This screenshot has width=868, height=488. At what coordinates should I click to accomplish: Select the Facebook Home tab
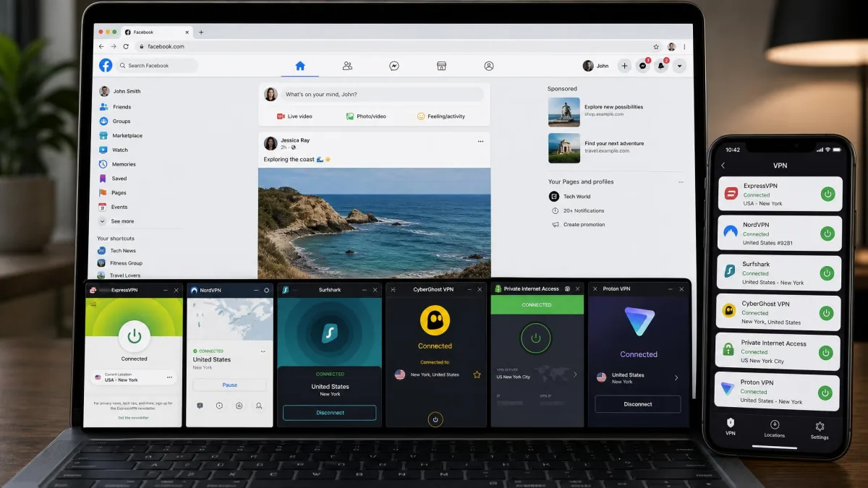click(300, 66)
